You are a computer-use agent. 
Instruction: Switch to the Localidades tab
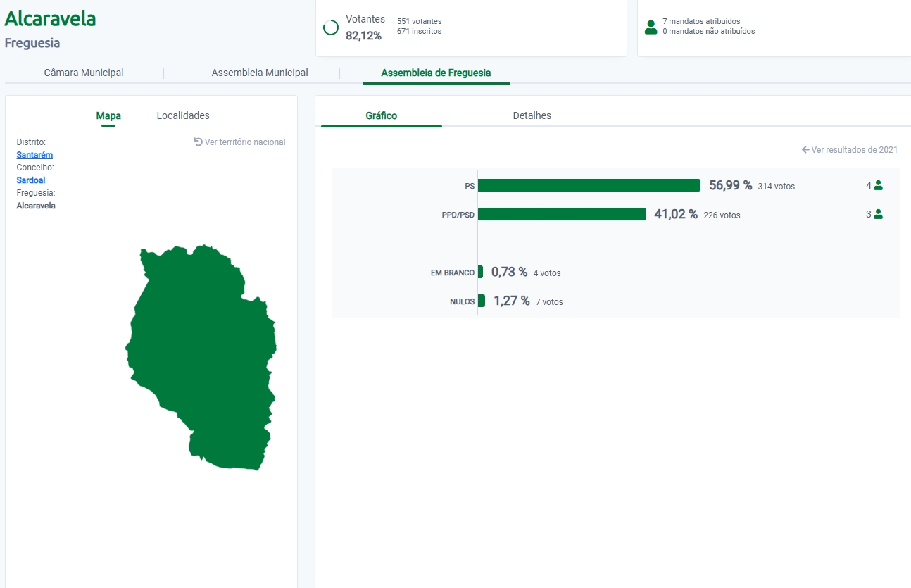(x=183, y=115)
